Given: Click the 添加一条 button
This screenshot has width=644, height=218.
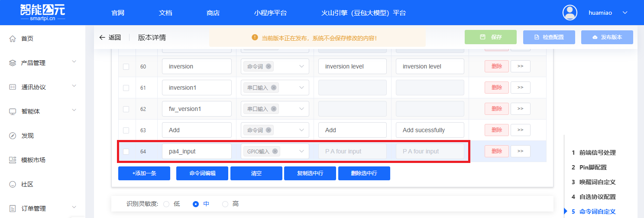Looking at the screenshot, I should tap(144, 173).
